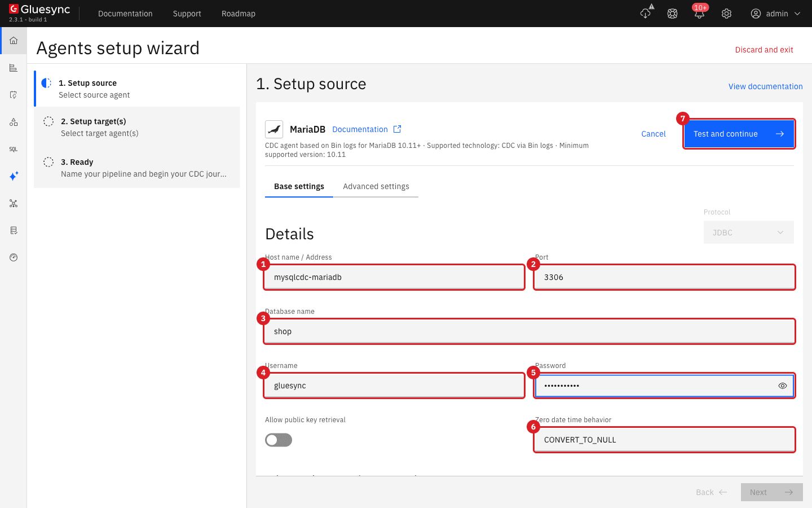Viewport: 812px width, 508px height.
Task: Select wizard step 3. Ready
Action: tap(138, 168)
